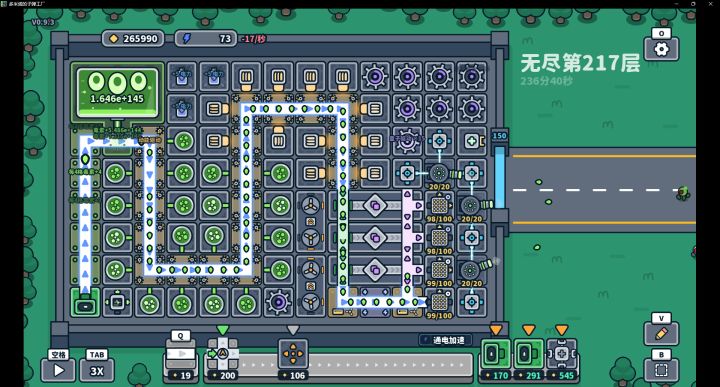This screenshot has height=387, width=720.
Task: Select the plus module card costing 545
Action: (x=562, y=359)
